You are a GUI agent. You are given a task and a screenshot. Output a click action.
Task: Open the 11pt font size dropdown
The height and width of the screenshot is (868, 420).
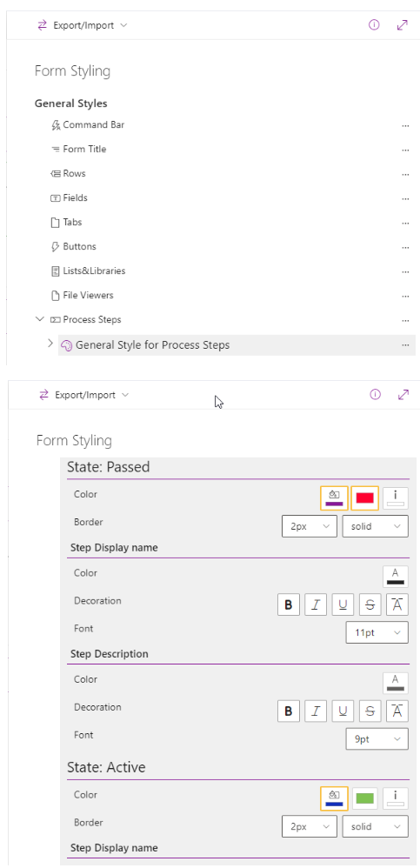point(377,632)
